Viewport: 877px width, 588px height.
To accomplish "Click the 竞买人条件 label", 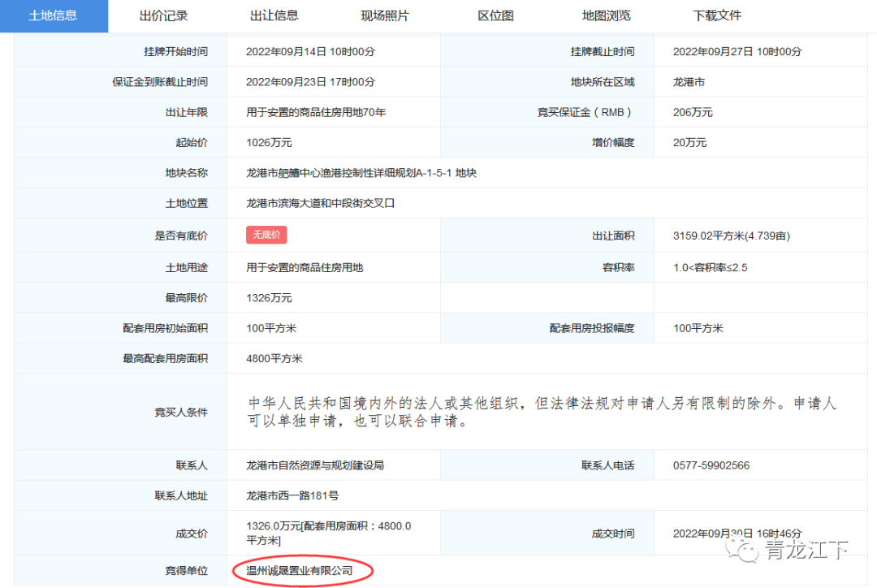I will [x=181, y=412].
